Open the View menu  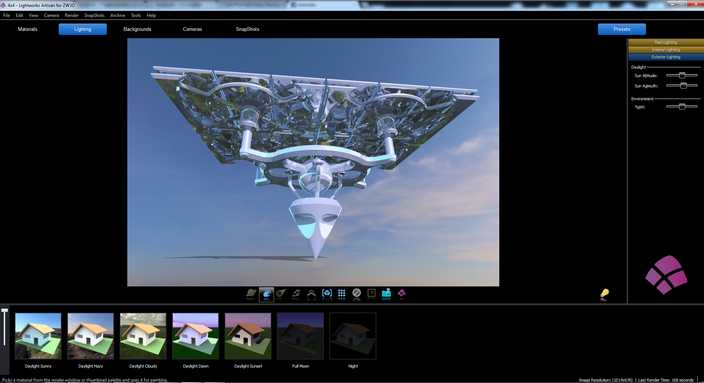tap(34, 15)
